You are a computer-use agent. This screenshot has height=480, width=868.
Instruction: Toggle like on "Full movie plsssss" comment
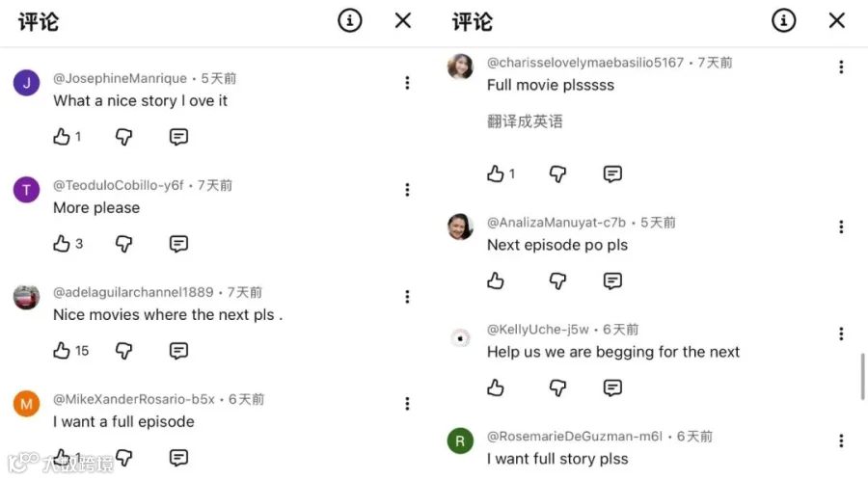(x=496, y=174)
